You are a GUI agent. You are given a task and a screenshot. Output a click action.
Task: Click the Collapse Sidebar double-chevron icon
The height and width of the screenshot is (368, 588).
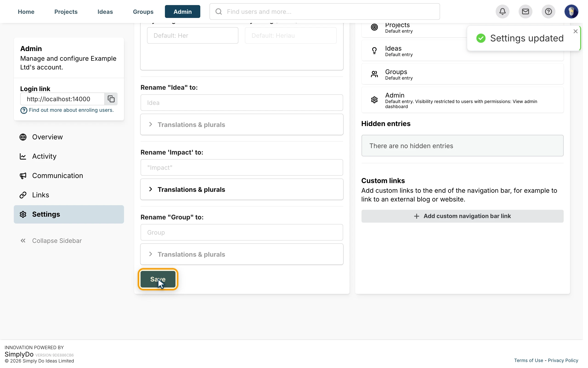coord(23,241)
